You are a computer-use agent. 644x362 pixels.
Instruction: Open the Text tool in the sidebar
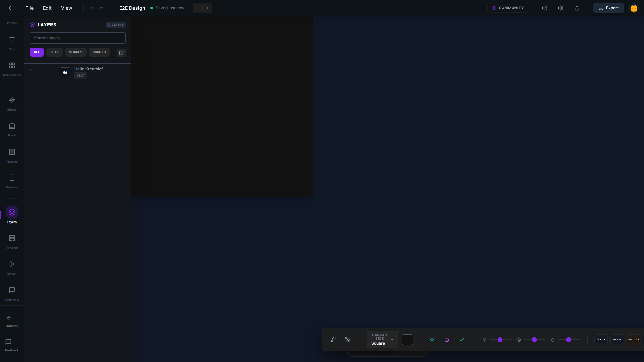point(12,44)
